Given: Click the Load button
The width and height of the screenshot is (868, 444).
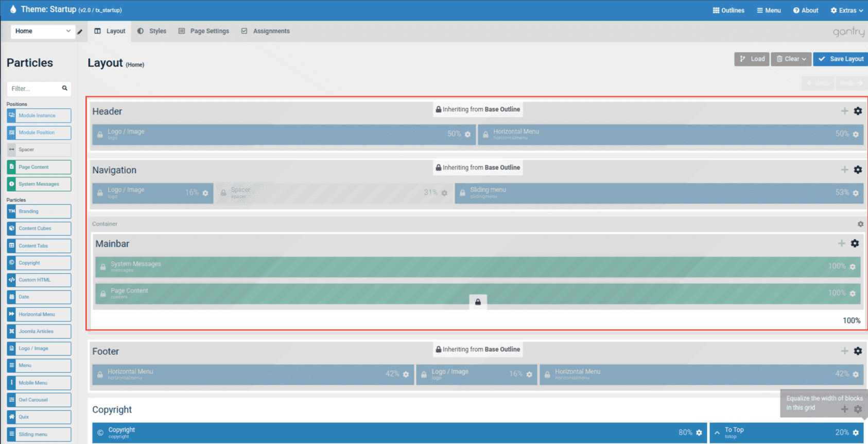Looking at the screenshot, I should tap(752, 59).
